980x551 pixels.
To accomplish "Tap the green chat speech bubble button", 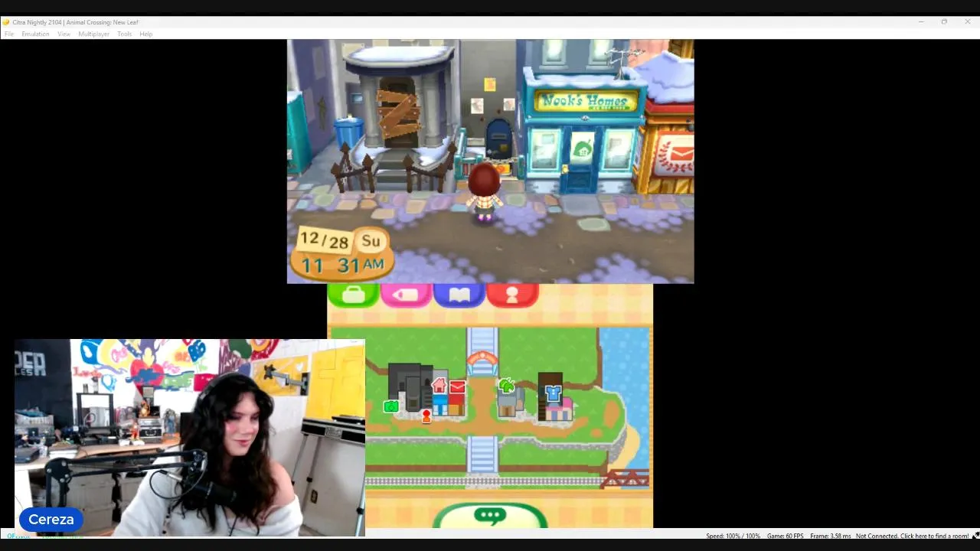I will coord(490,516).
